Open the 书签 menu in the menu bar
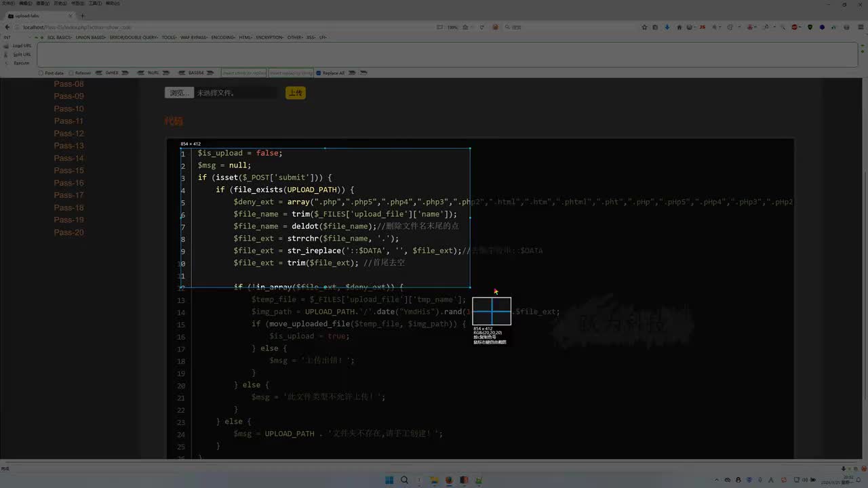This screenshot has width=868, height=488. pos(78,3)
